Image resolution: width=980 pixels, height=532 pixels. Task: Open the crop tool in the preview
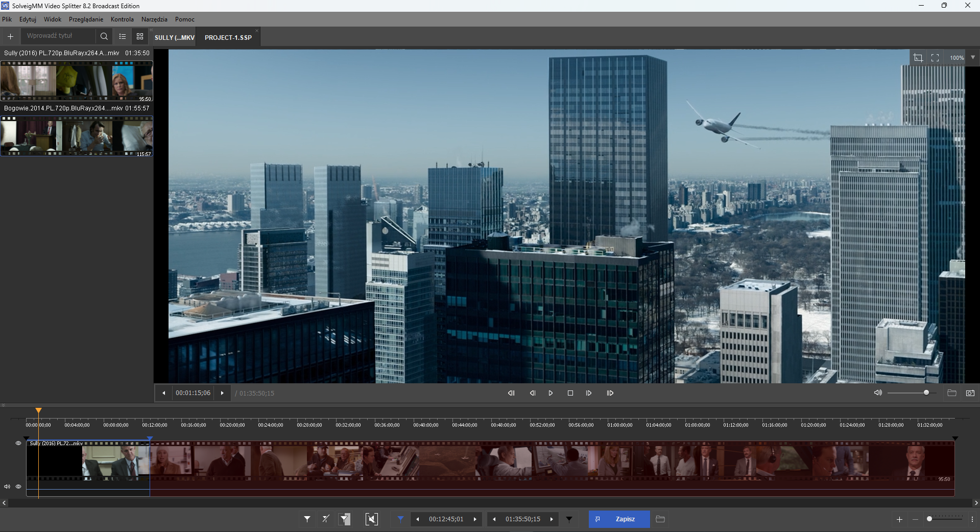tap(918, 58)
